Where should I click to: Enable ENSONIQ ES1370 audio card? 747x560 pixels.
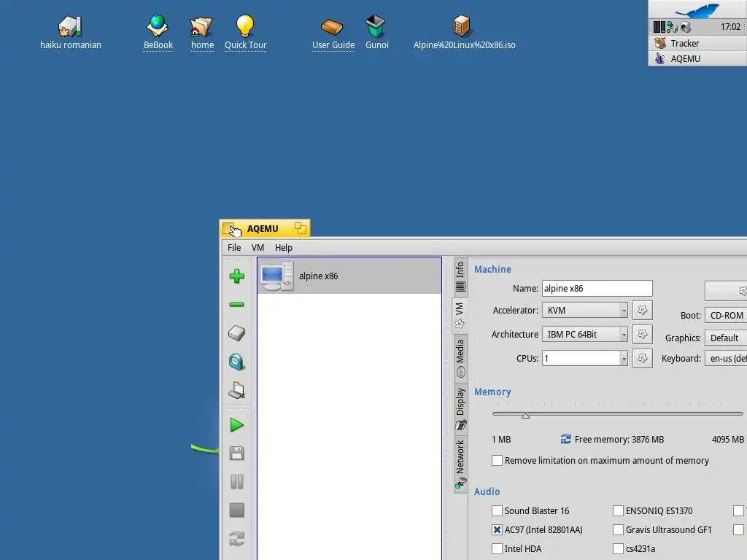(x=618, y=511)
